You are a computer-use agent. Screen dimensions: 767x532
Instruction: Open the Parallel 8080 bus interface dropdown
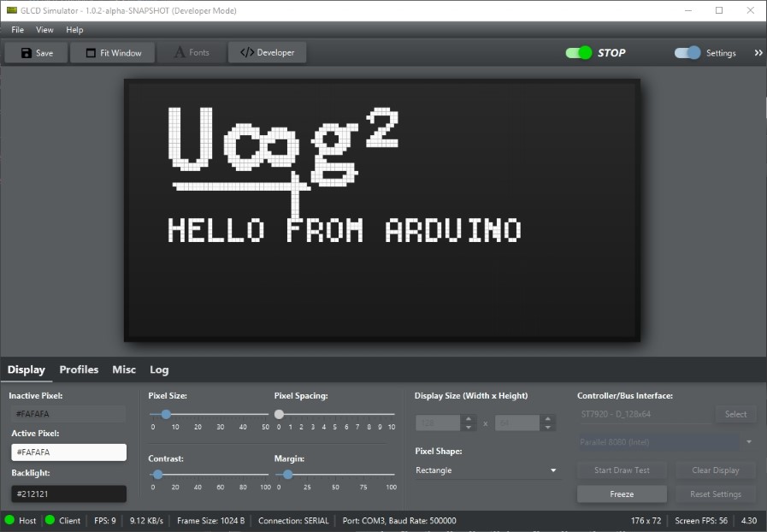[666, 442]
